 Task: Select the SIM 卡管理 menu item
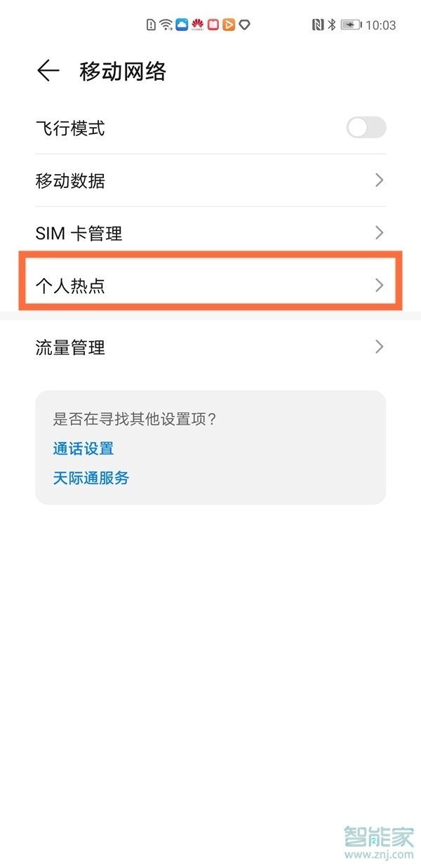click(210, 232)
